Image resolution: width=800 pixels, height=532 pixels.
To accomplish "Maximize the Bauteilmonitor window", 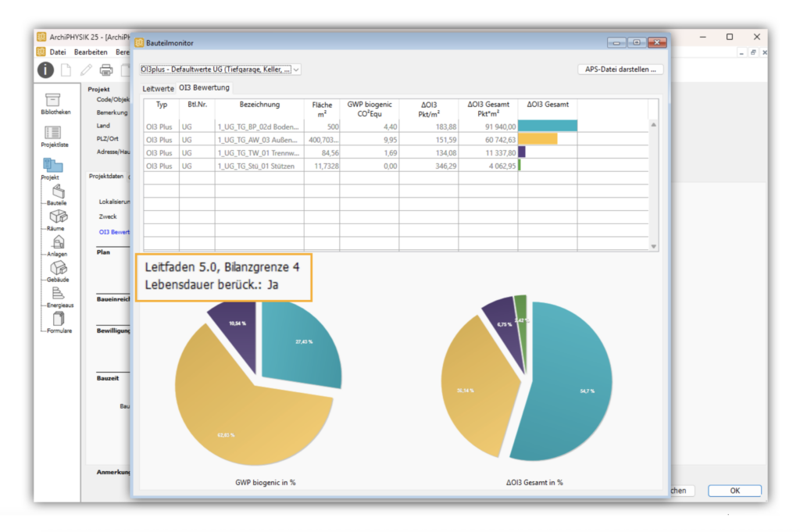I will [x=636, y=43].
